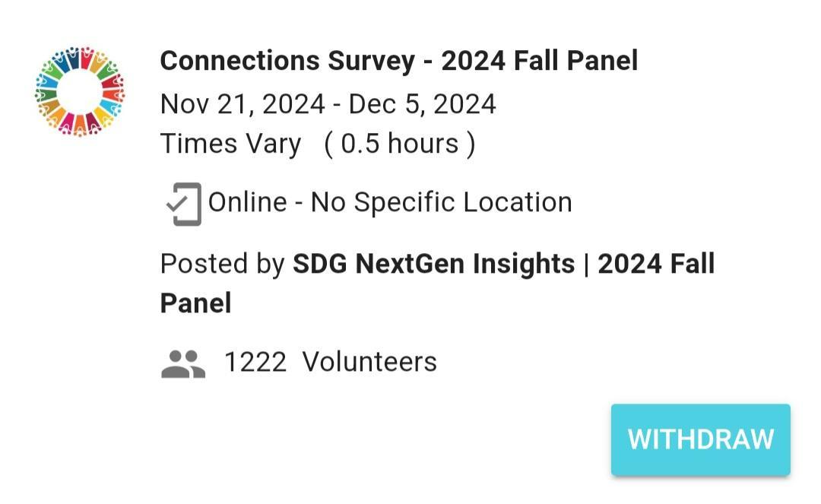
Task: Click the colorful SDG wheel logo
Action: 80,91
